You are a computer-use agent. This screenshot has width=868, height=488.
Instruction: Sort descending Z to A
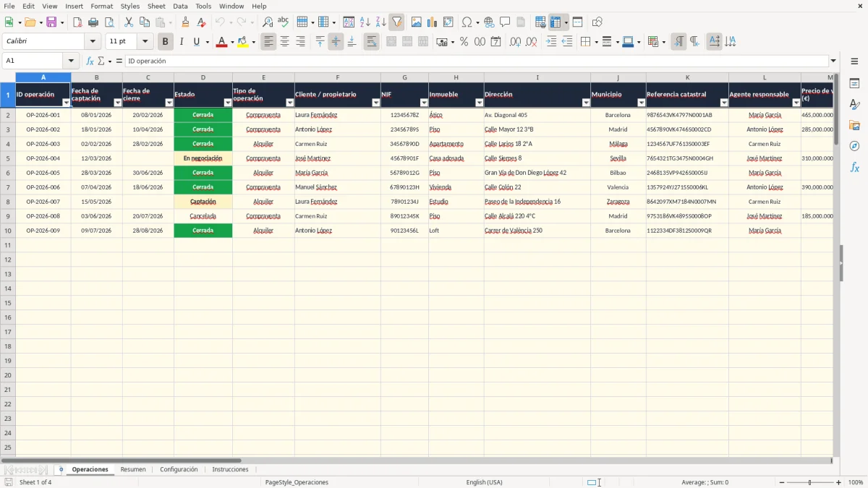pyautogui.click(x=381, y=22)
